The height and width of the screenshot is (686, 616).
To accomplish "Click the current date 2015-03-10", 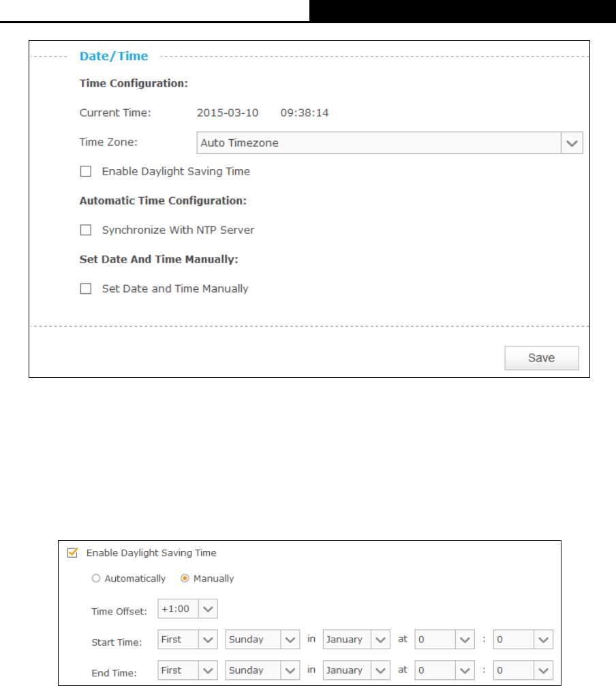I will (228, 113).
